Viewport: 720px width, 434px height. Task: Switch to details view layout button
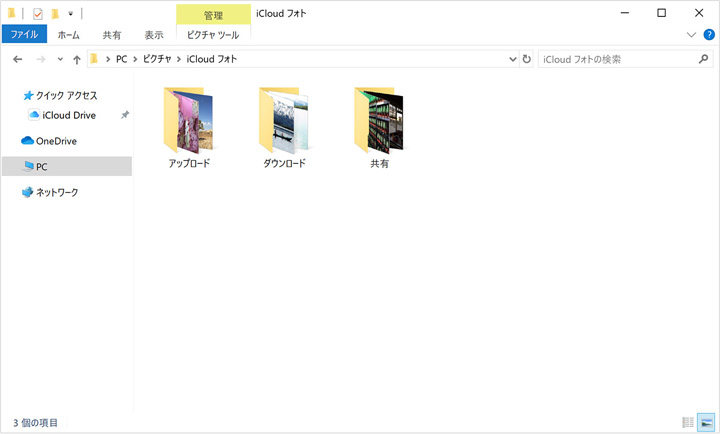point(688,422)
